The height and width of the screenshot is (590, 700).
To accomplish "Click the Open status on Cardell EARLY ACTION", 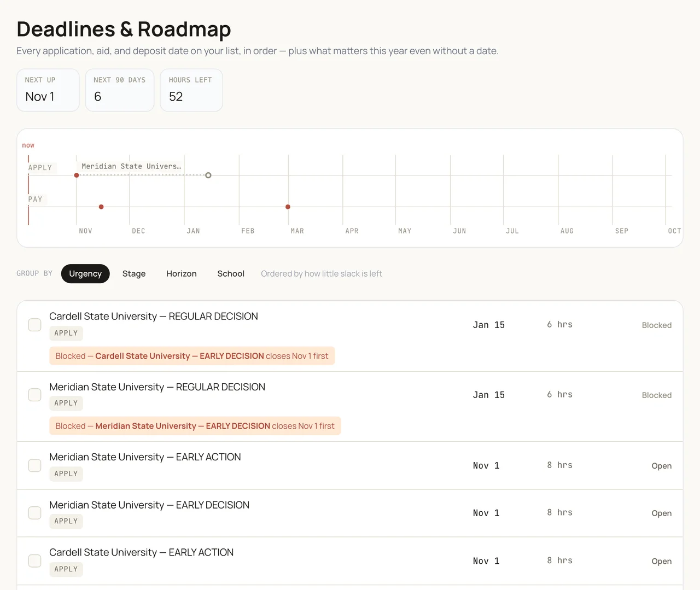I will 662,561.
